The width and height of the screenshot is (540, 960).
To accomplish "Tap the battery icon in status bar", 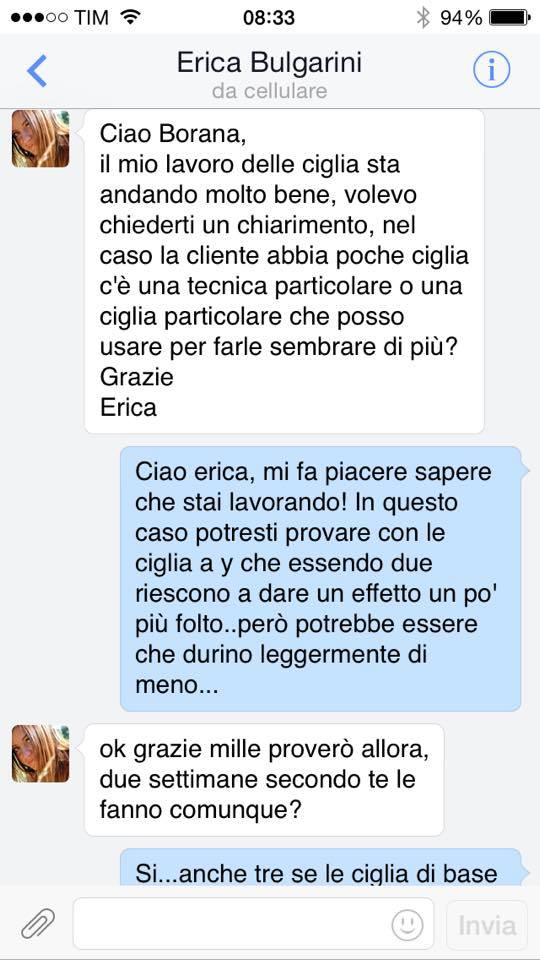I will pos(509,17).
